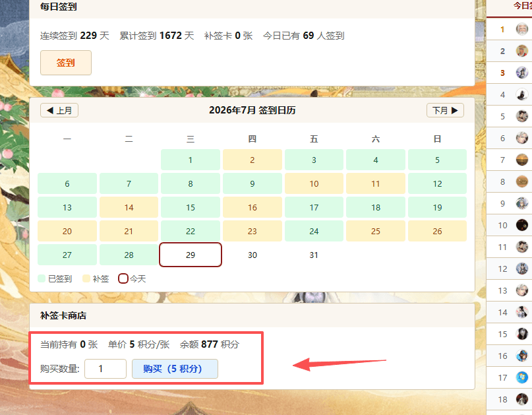This screenshot has height=415, width=532.
Task: Open avatar of rank 17 user
Action: click(x=522, y=377)
